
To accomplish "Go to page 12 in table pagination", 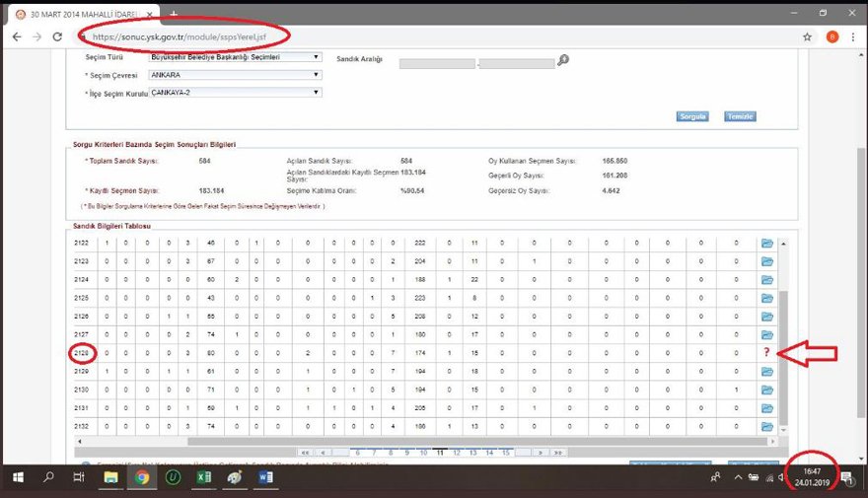I will coord(455,453).
